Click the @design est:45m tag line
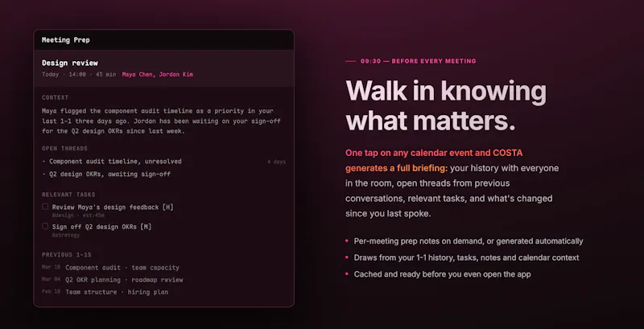 coord(78,216)
